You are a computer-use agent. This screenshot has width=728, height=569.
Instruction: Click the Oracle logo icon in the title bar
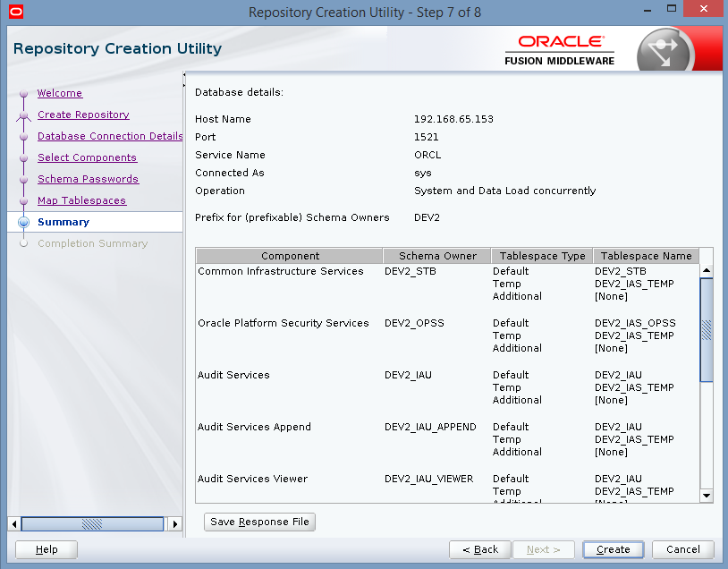click(16, 12)
